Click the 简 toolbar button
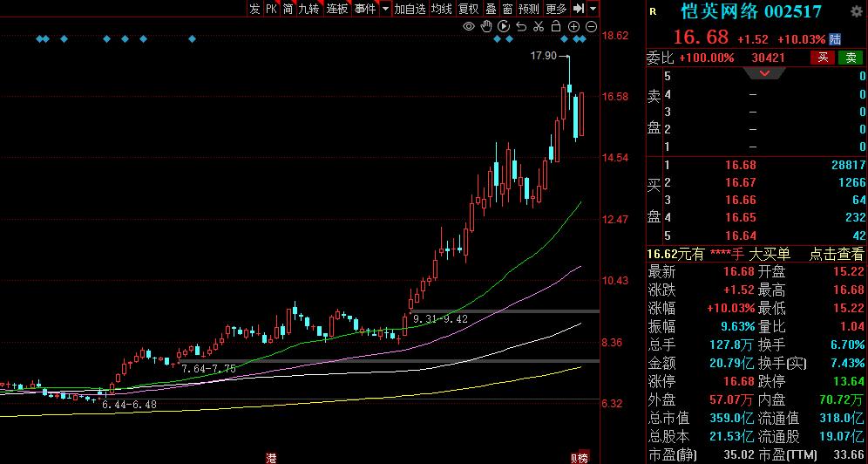 [x=288, y=9]
